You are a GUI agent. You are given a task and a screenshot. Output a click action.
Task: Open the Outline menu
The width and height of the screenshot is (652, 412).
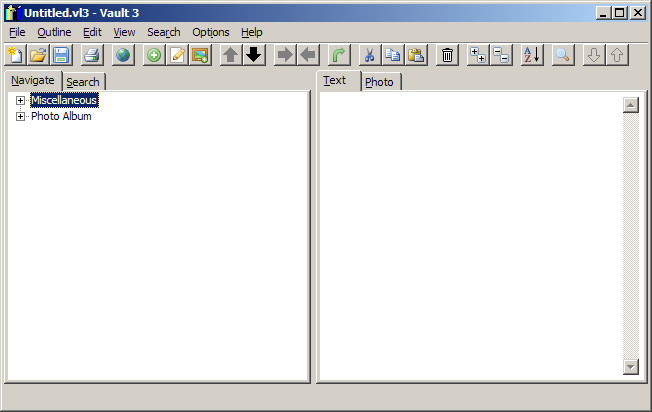click(x=54, y=32)
